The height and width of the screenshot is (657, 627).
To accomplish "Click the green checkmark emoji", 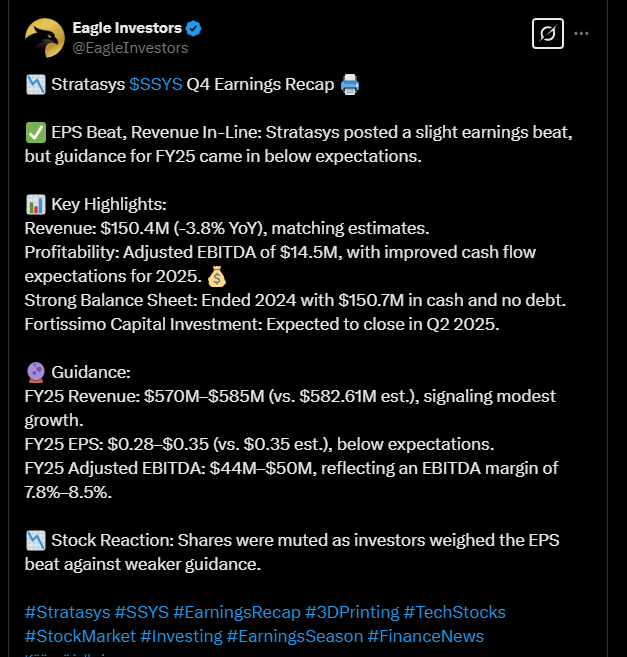I will [x=34, y=132].
